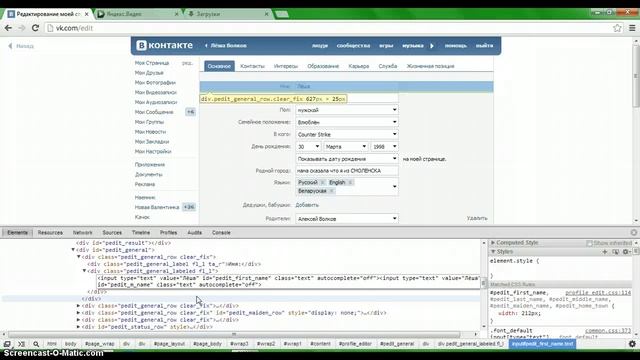Click the DevTools inspect magnifier icon
The image size is (640, 360).
click(x=36, y=344)
